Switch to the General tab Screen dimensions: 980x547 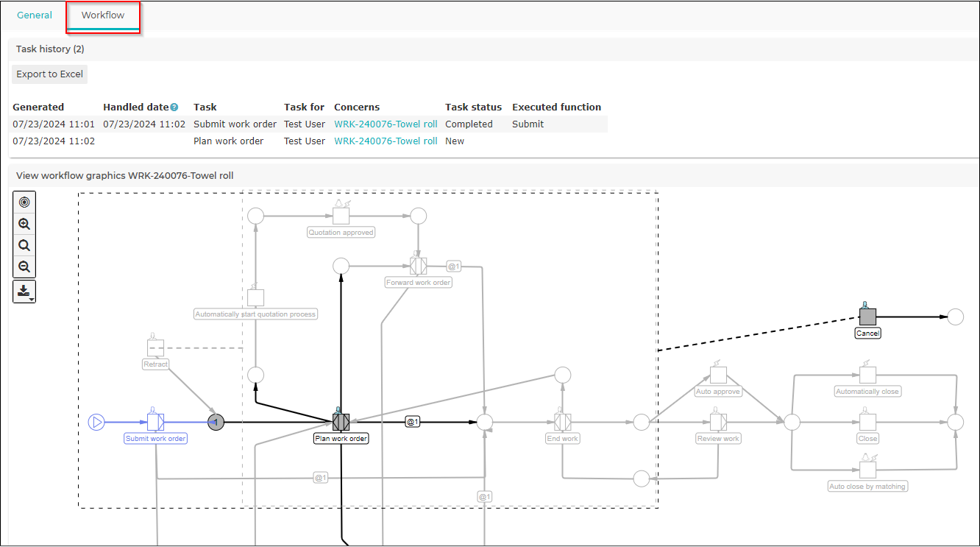35,15
